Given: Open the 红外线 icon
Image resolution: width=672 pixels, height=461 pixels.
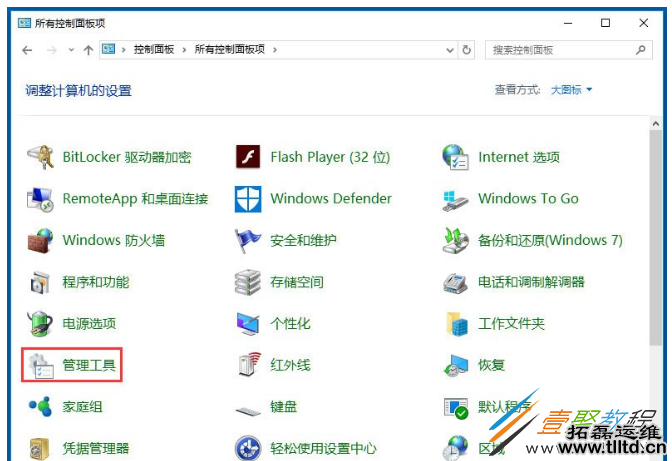Looking at the screenshot, I should coord(250,365).
